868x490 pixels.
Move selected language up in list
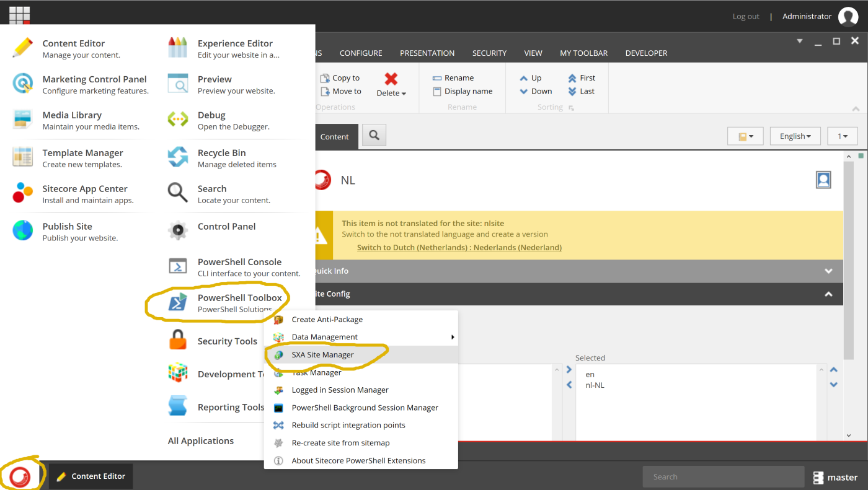click(x=834, y=370)
